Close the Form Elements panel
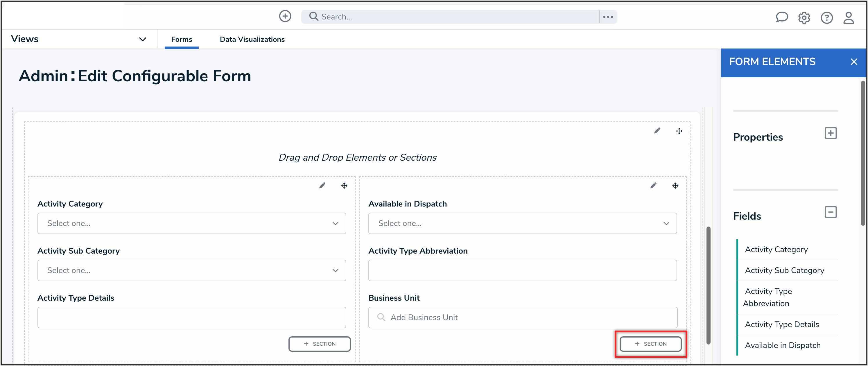 point(853,62)
